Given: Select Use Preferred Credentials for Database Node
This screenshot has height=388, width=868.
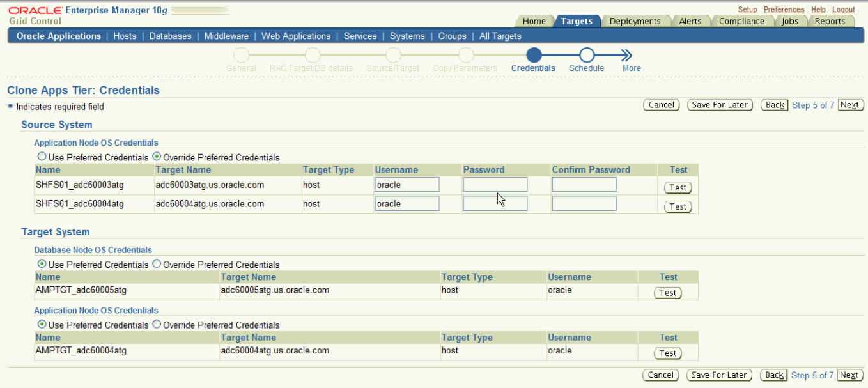Looking at the screenshot, I should pyautogui.click(x=42, y=264).
